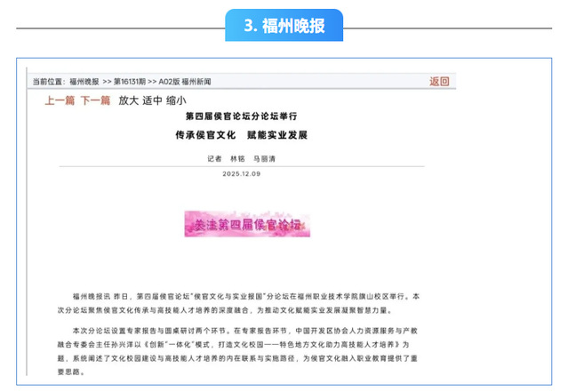The image size is (568, 392).
Task: Enlarge text with 放大
Action: click(x=129, y=100)
